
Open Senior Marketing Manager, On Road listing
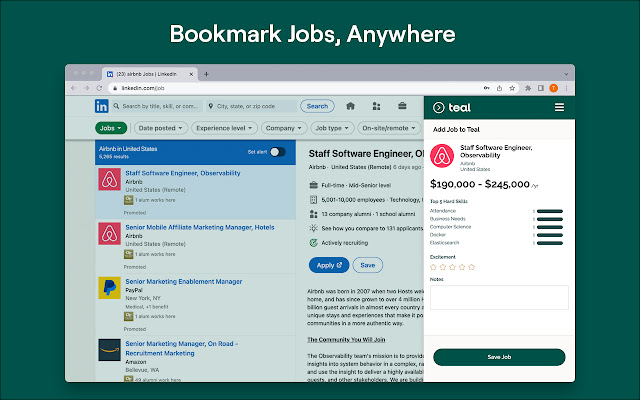click(x=181, y=348)
